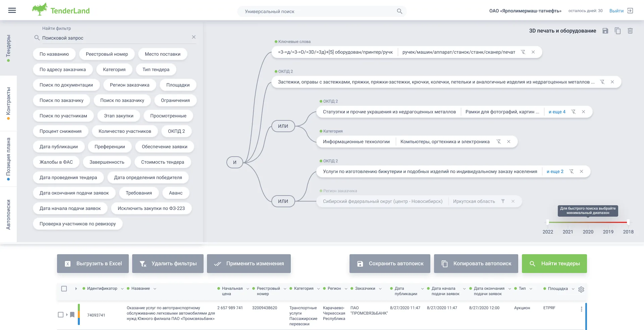
Task: Click filter icon on Застежки ОКПД 2 row
Action: 602,82
